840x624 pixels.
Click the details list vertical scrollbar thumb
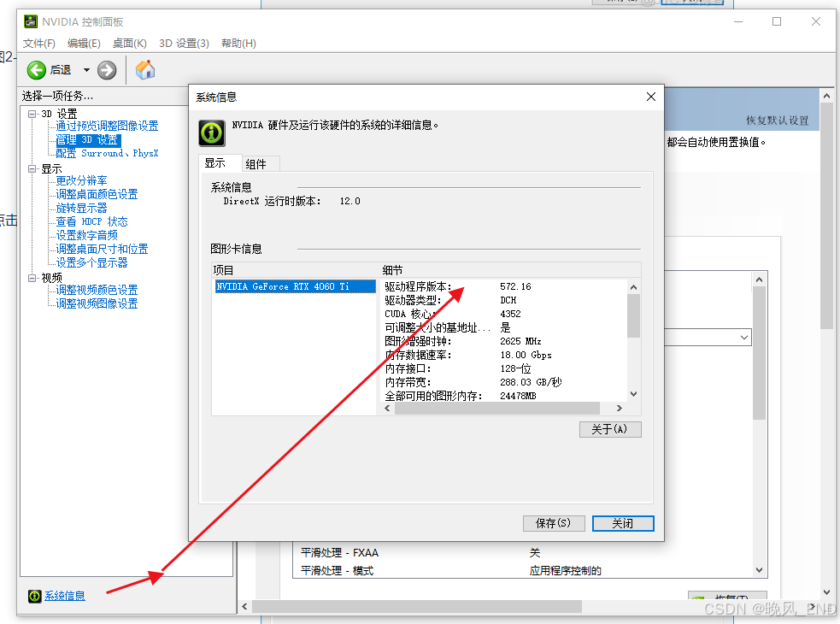pos(634,315)
